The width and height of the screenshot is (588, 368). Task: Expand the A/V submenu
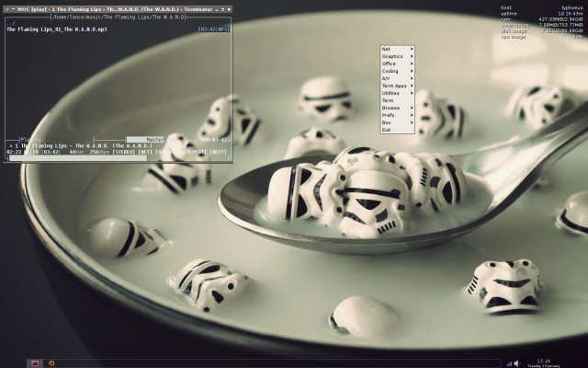tap(397, 78)
